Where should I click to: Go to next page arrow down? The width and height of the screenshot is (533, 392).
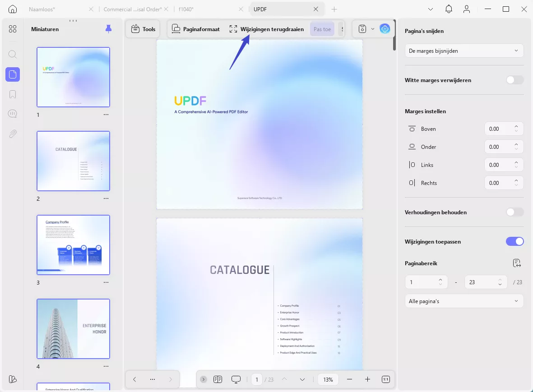click(x=302, y=379)
